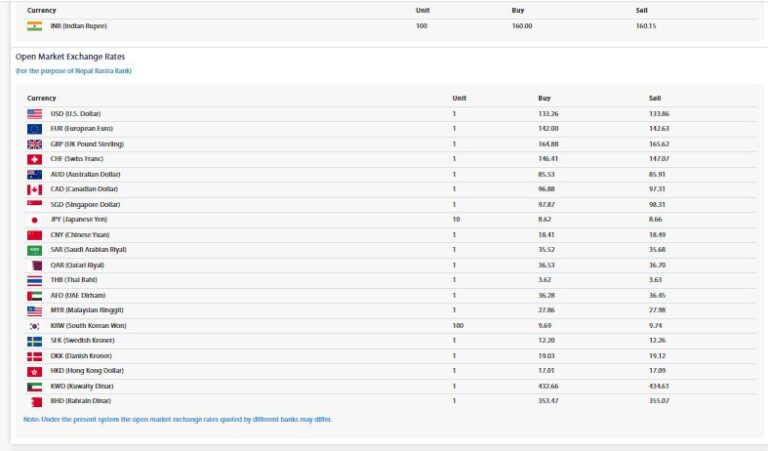The image size is (768, 451).
Task: Click the Buy column header in open market table
Action: tap(544, 98)
